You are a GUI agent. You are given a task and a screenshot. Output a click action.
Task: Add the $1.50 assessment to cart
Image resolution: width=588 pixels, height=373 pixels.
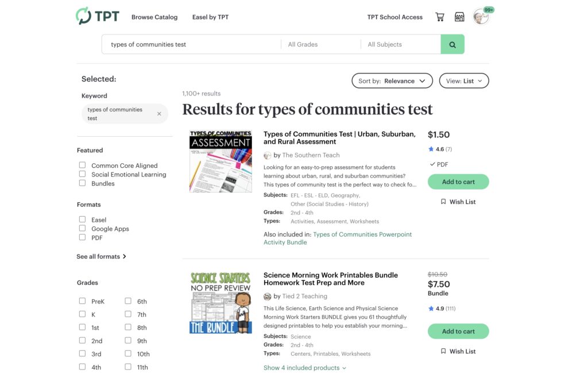(x=458, y=181)
